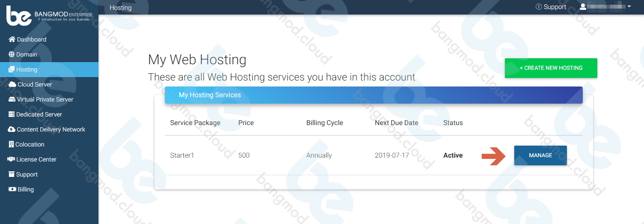Click the Price column header
The height and width of the screenshot is (224, 644).
(x=246, y=123)
